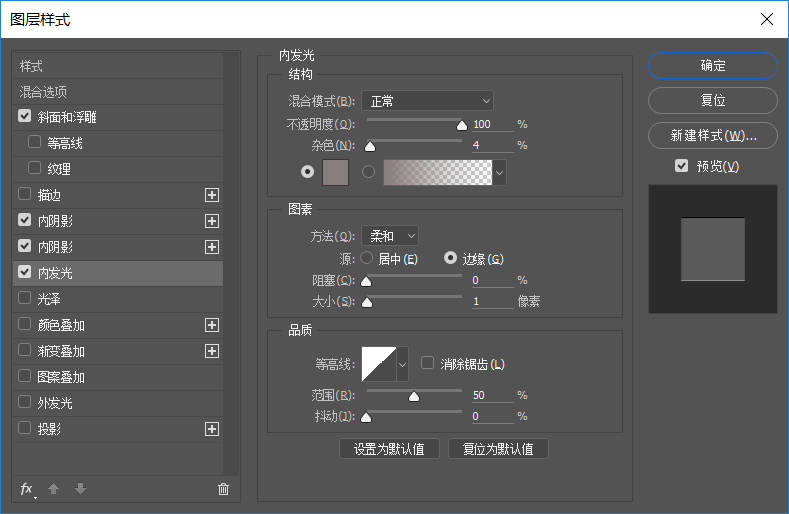The height and width of the screenshot is (514, 789).
Task: Click plus icon beside 渐变叠加
Action: click(212, 351)
